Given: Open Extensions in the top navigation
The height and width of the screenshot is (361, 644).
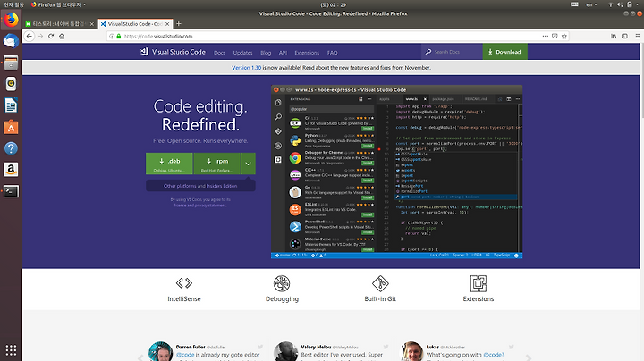Looking at the screenshot, I should click(x=307, y=53).
